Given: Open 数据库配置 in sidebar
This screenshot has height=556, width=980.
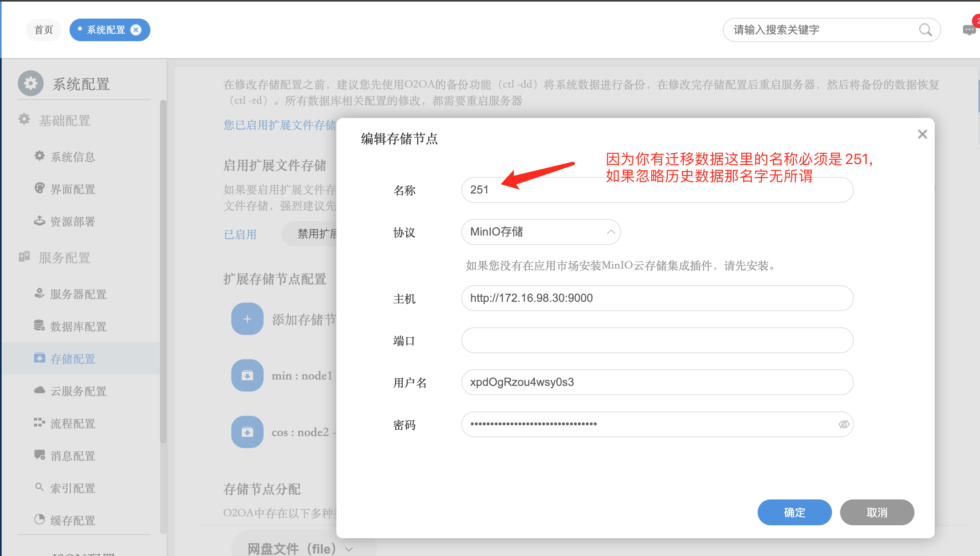Looking at the screenshot, I should pos(78,326).
